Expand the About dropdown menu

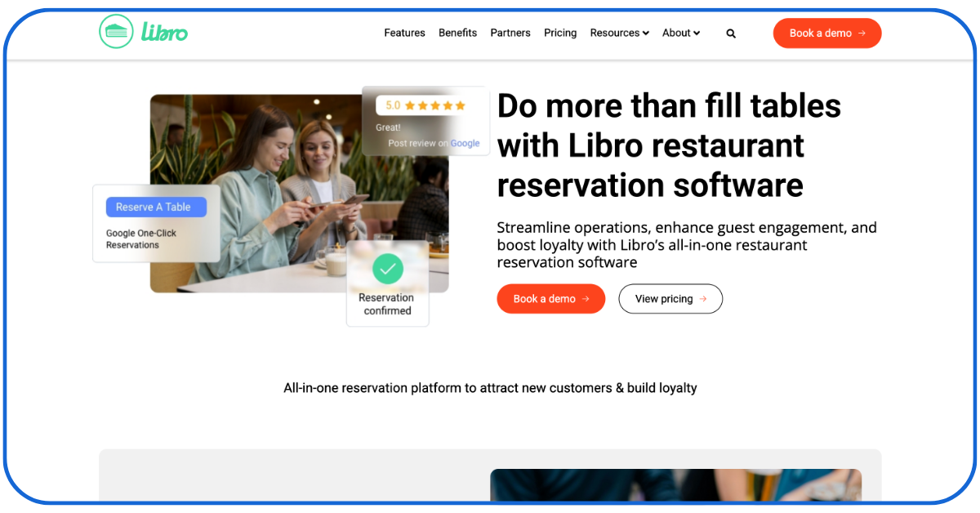tap(681, 33)
